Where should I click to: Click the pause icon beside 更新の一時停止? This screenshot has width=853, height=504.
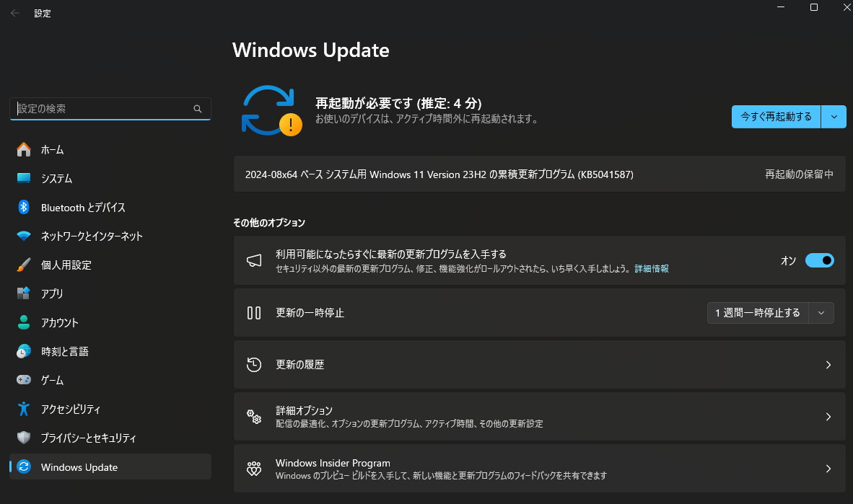click(254, 313)
